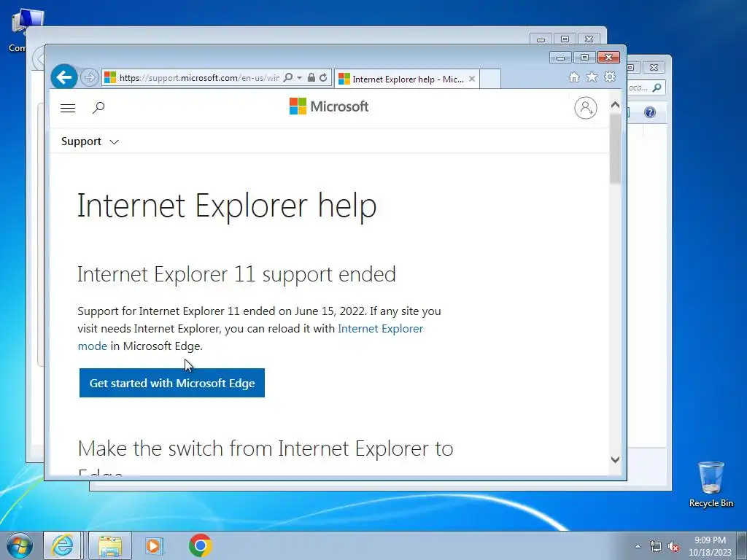Minimize the Internet Explorer window
This screenshot has height=560, width=747.
click(561, 58)
